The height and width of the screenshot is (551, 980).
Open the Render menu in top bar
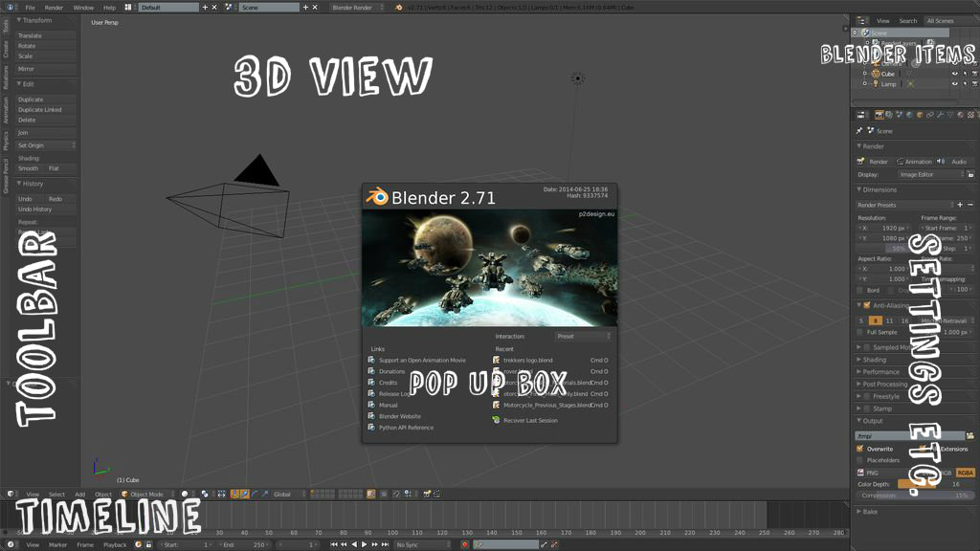[x=54, y=8]
